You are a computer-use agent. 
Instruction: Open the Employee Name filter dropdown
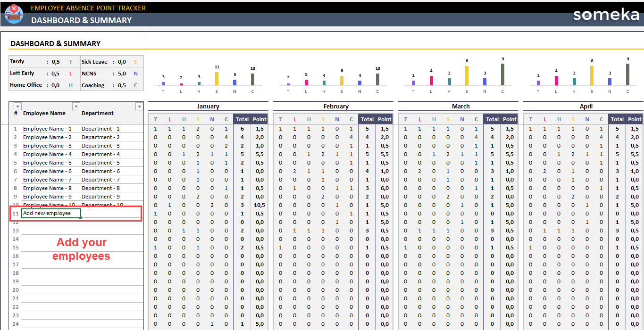(76, 107)
